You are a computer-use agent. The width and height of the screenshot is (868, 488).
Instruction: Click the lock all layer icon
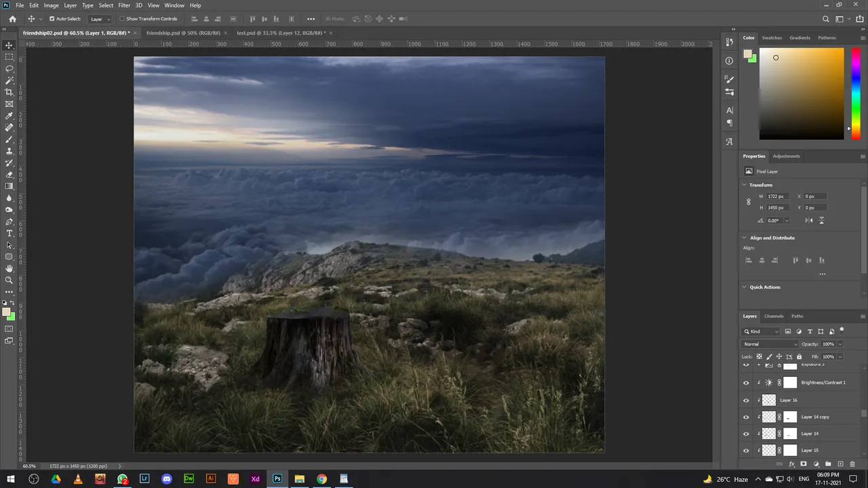799,357
